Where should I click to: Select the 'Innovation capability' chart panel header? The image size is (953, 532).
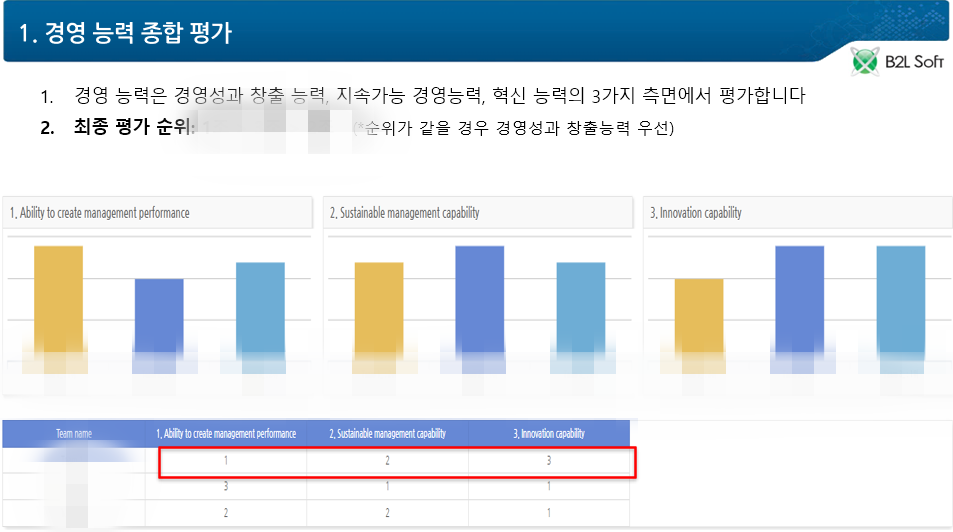[696, 213]
